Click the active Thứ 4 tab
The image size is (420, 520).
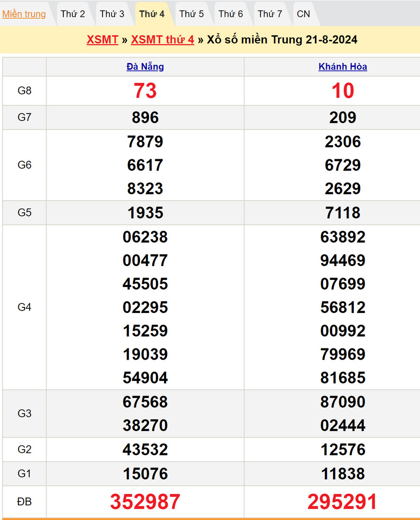[x=152, y=14]
